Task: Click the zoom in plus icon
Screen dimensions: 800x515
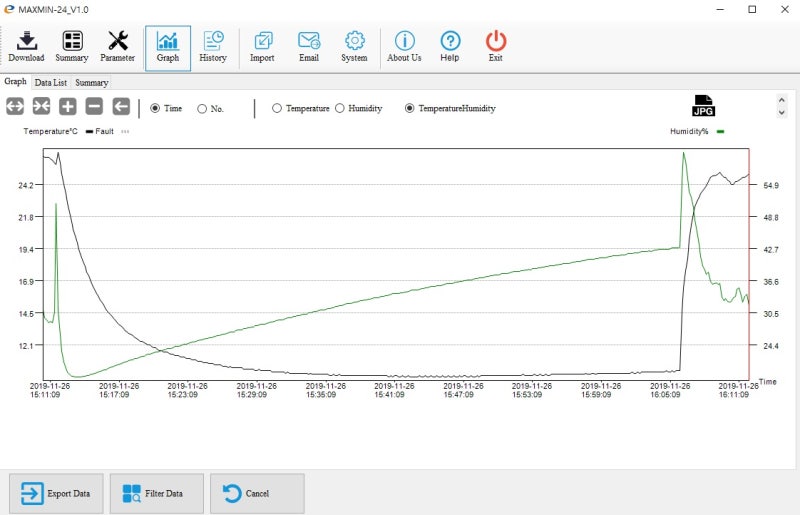Action: (67, 106)
